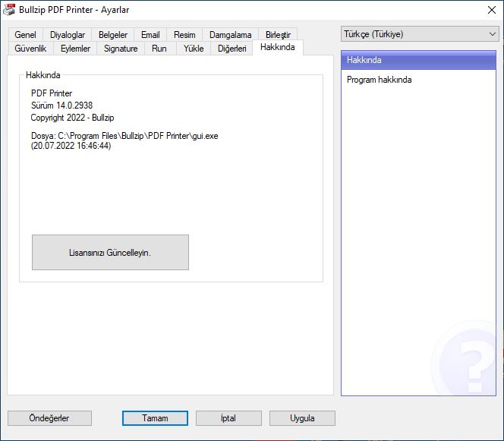This screenshot has width=504, height=441.
Task: Open the Damgalama tab
Action: coord(231,35)
